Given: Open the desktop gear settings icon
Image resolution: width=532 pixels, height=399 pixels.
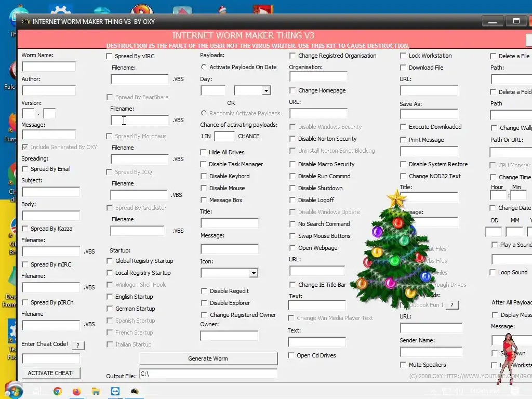Looking at the screenshot, I should (60, 9).
